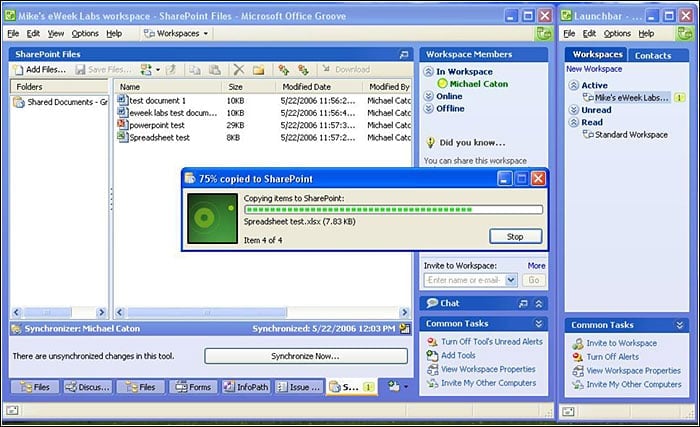Click the Did you know lightbulb icon

click(430, 142)
